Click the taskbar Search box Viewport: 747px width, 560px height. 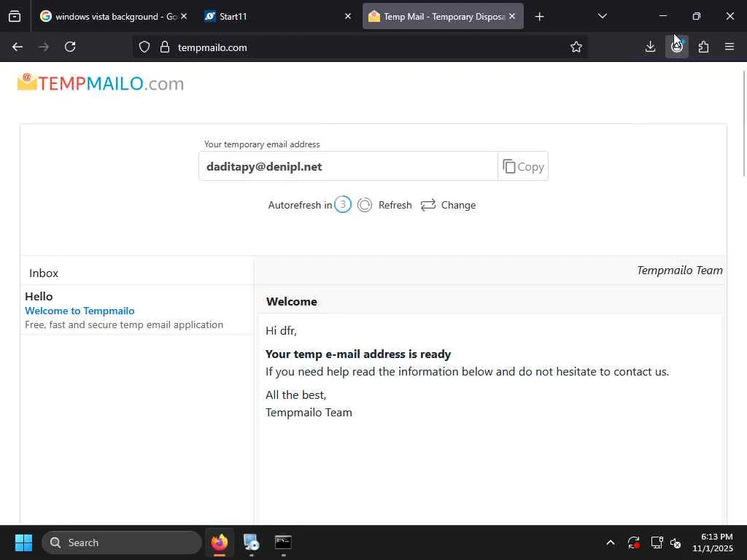(122, 542)
